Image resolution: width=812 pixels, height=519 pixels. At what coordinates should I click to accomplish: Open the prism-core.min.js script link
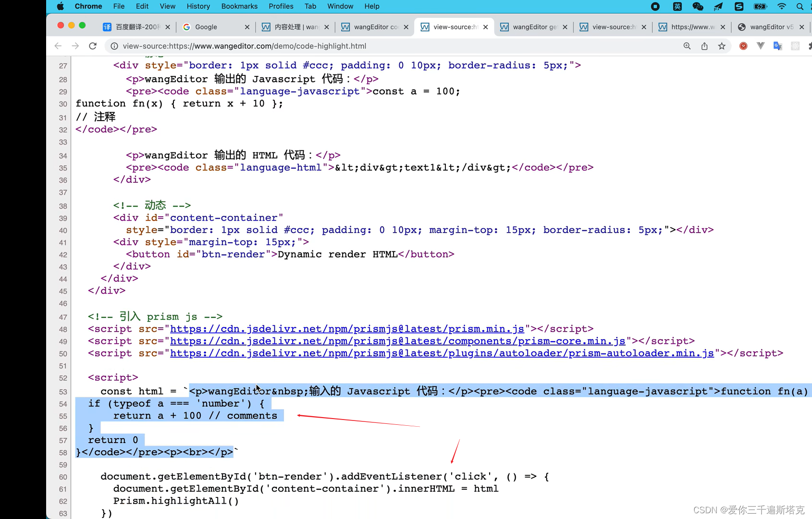pos(397,341)
